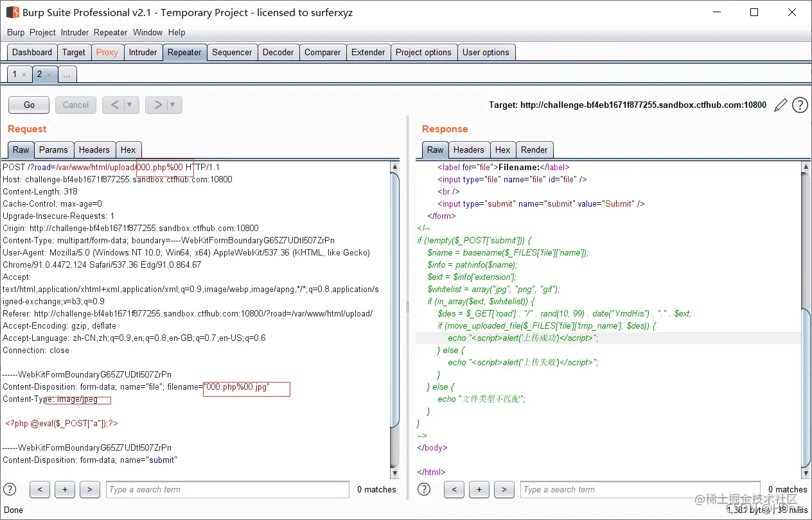This screenshot has width=812, height=520.
Task: Open the Window menu
Action: pyautogui.click(x=148, y=32)
